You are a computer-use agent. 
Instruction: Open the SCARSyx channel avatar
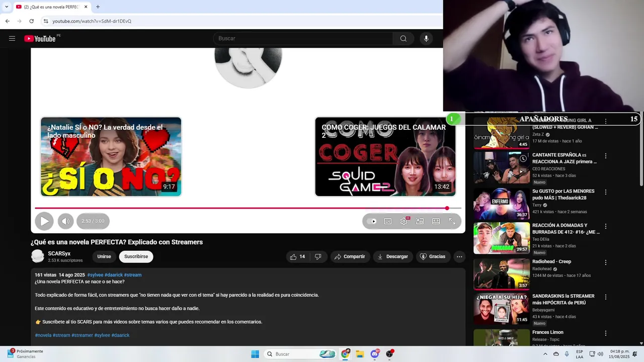tap(38, 256)
